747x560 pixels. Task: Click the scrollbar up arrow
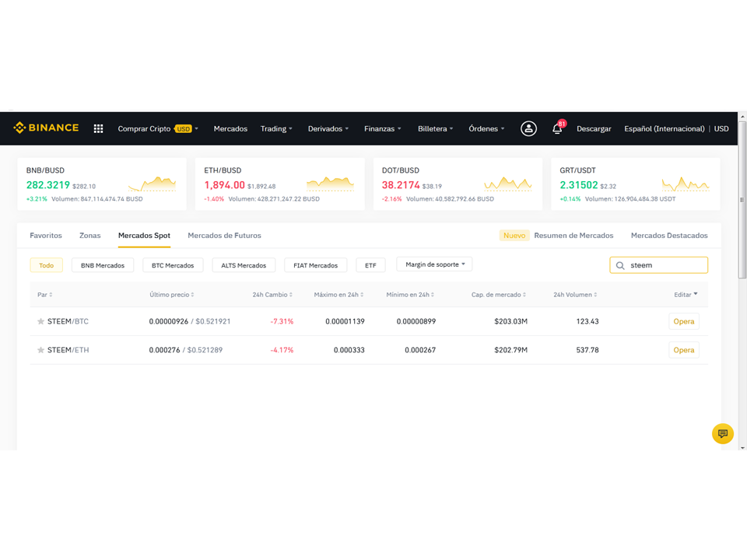[742, 116]
